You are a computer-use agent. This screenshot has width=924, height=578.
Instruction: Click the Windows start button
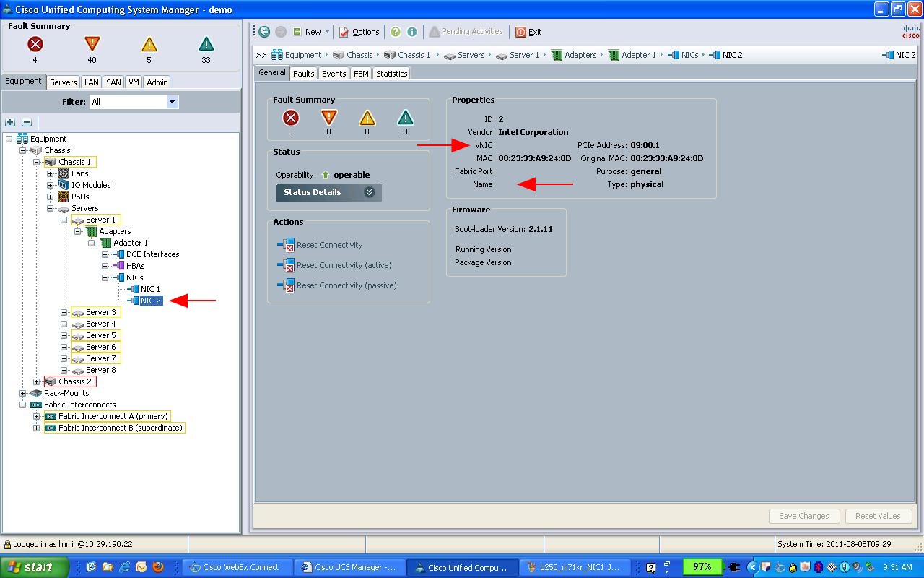34,567
